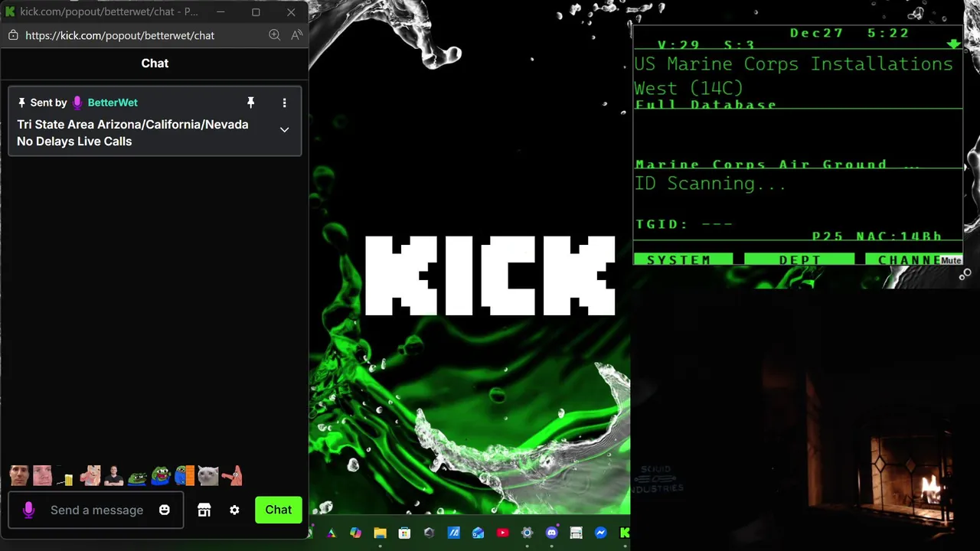
Task: Click the kick.com popout URL in address bar
Action: [119, 35]
